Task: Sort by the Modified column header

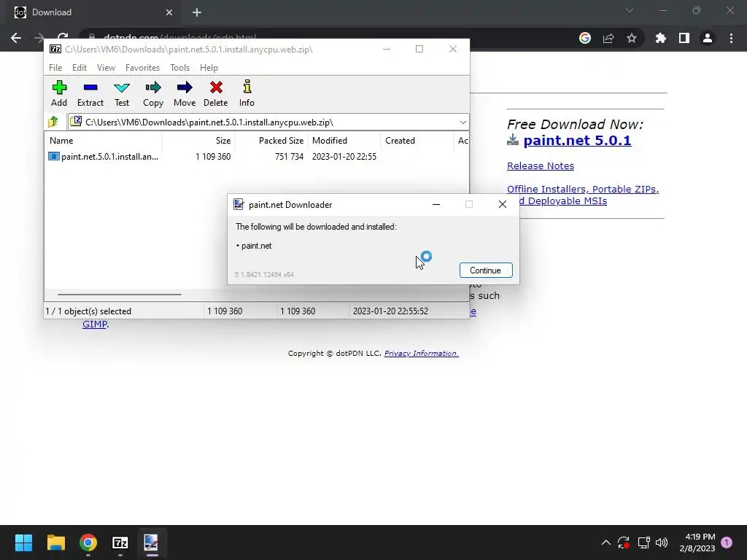Action: pos(344,141)
